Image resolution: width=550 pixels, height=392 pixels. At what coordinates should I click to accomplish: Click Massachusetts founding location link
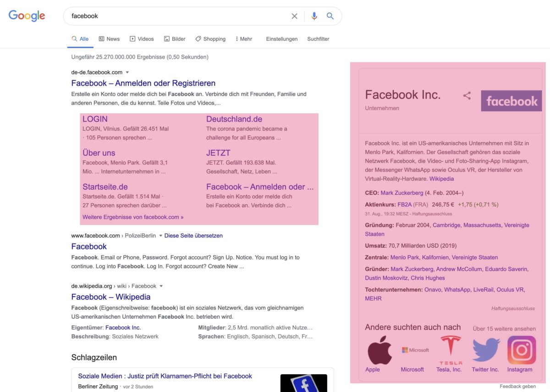482,225
